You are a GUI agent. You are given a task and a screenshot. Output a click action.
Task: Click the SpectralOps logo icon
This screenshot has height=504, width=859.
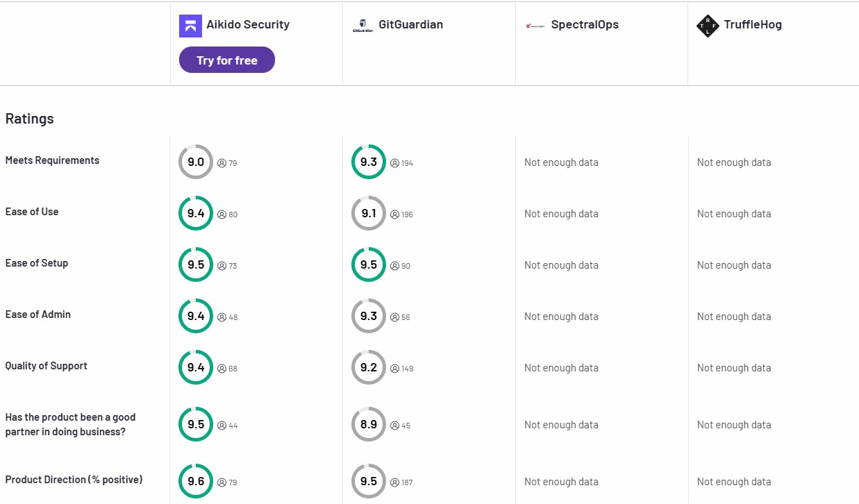(x=535, y=26)
